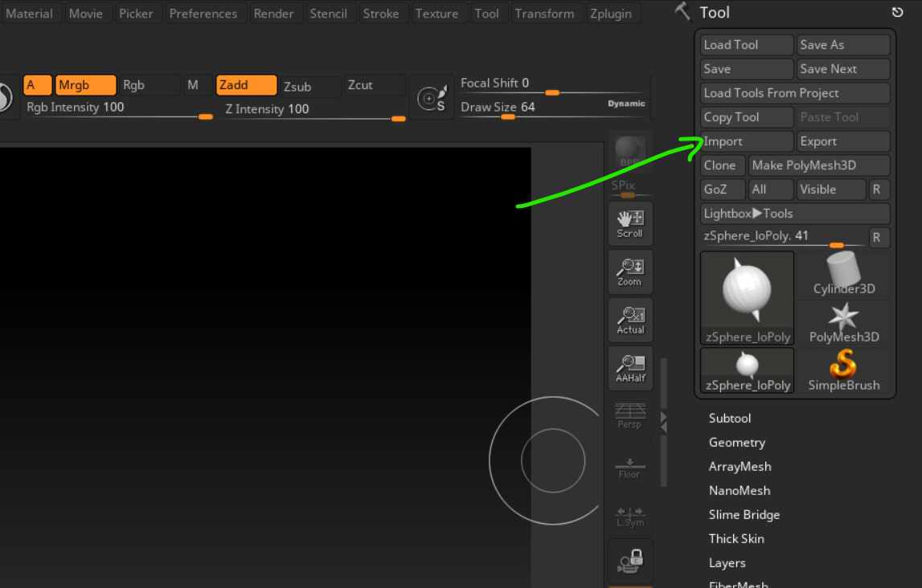Open the Transform menu
The height and width of the screenshot is (588, 922).
[x=544, y=14]
